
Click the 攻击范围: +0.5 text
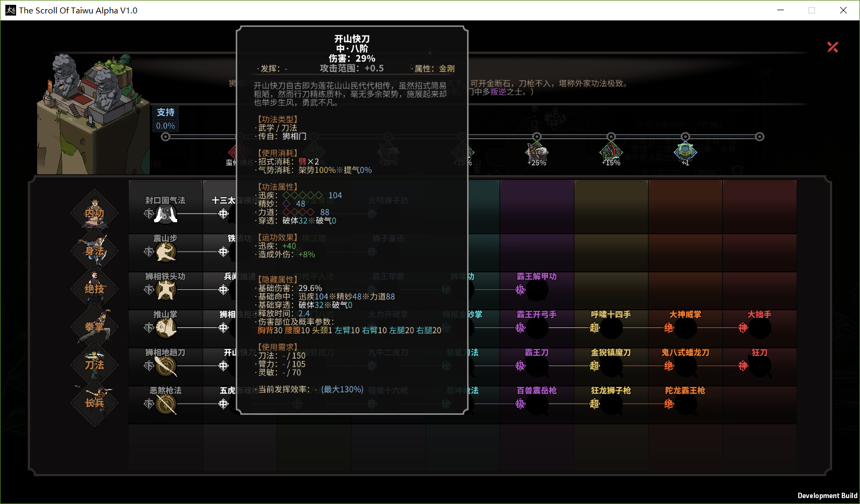pyautogui.click(x=352, y=68)
